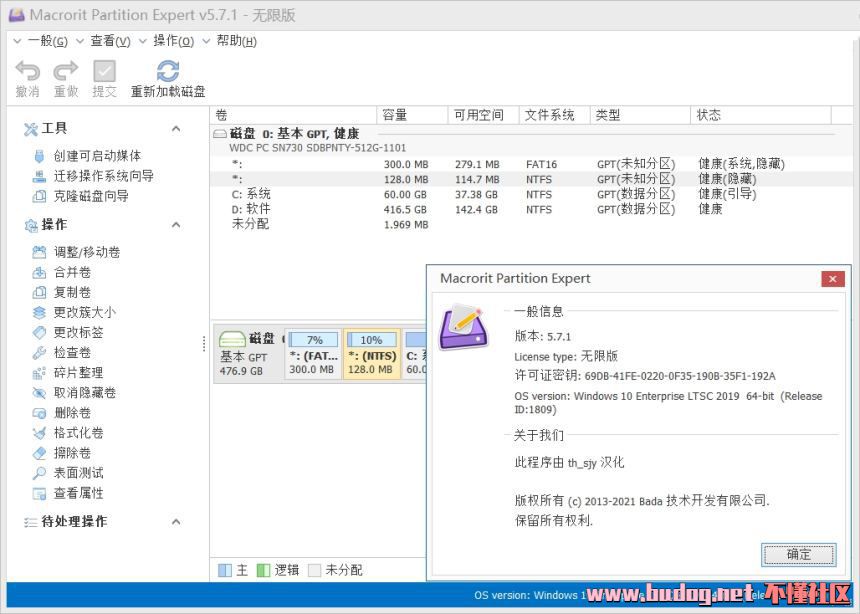860x614 pixels.
Task: Click the 确定 button in dialog
Action: click(x=799, y=554)
